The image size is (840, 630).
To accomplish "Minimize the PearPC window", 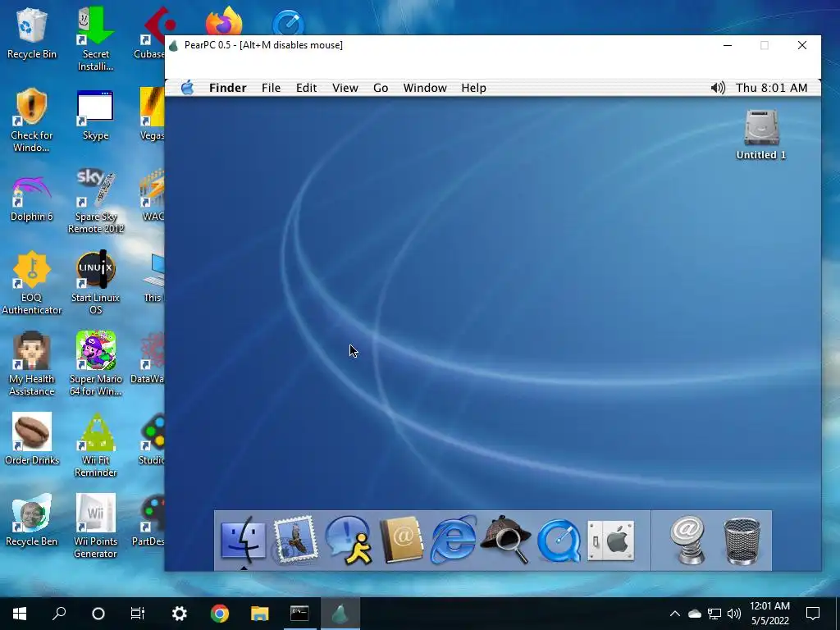I will [x=728, y=45].
